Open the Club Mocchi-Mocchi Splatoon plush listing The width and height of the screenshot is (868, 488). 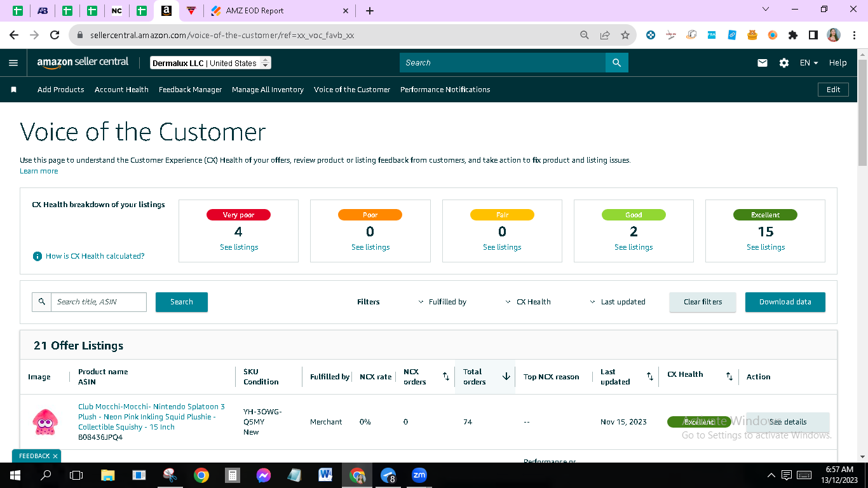point(151,417)
